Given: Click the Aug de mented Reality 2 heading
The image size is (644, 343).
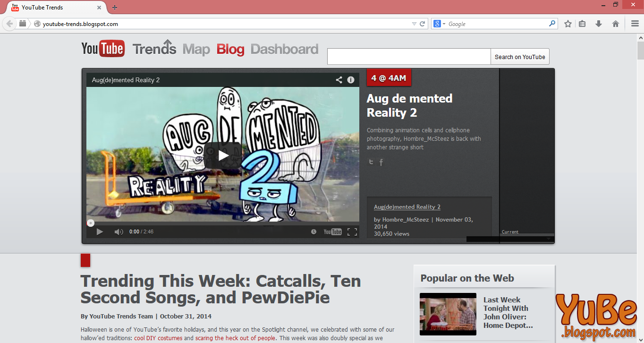Looking at the screenshot, I should (409, 105).
